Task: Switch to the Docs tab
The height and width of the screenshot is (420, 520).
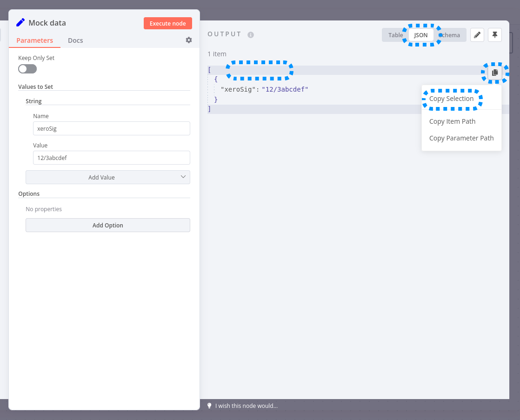Action: [75, 40]
